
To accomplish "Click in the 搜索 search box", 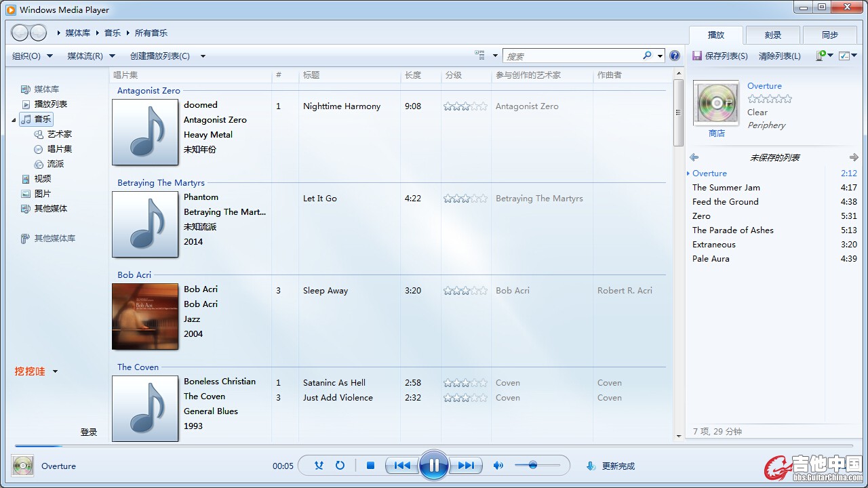I will [x=573, y=56].
